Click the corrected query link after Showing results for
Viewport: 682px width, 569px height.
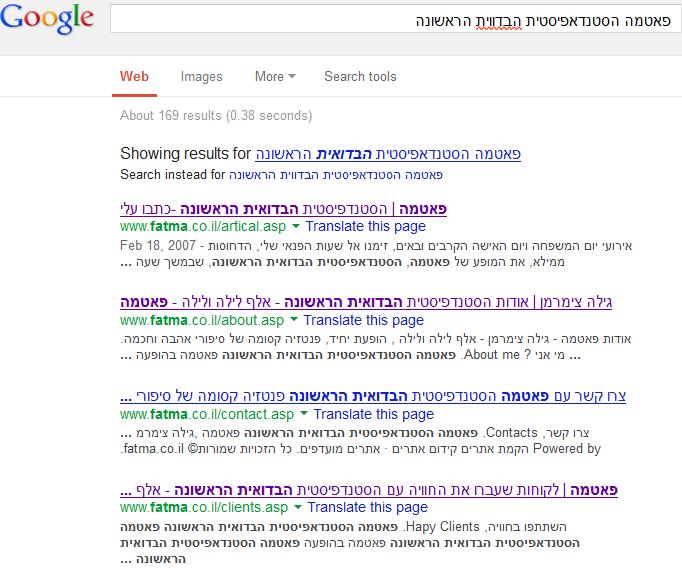click(x=388, y=154)
